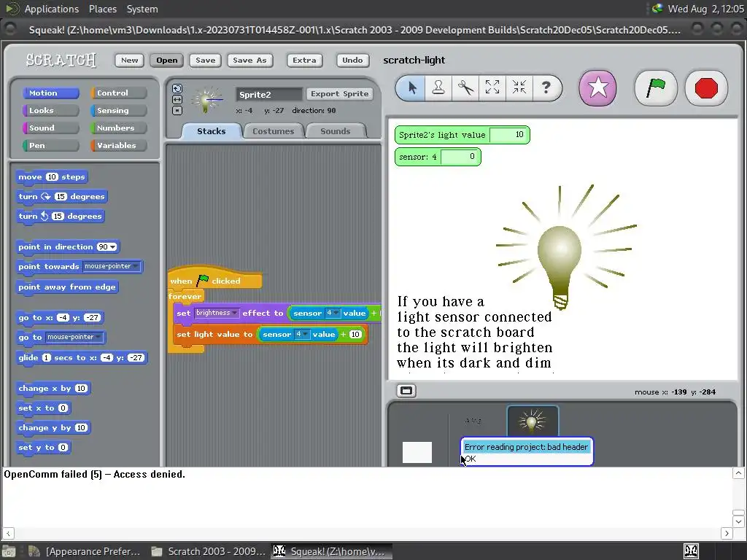Open the Sensing blocks category

(118, 111)
